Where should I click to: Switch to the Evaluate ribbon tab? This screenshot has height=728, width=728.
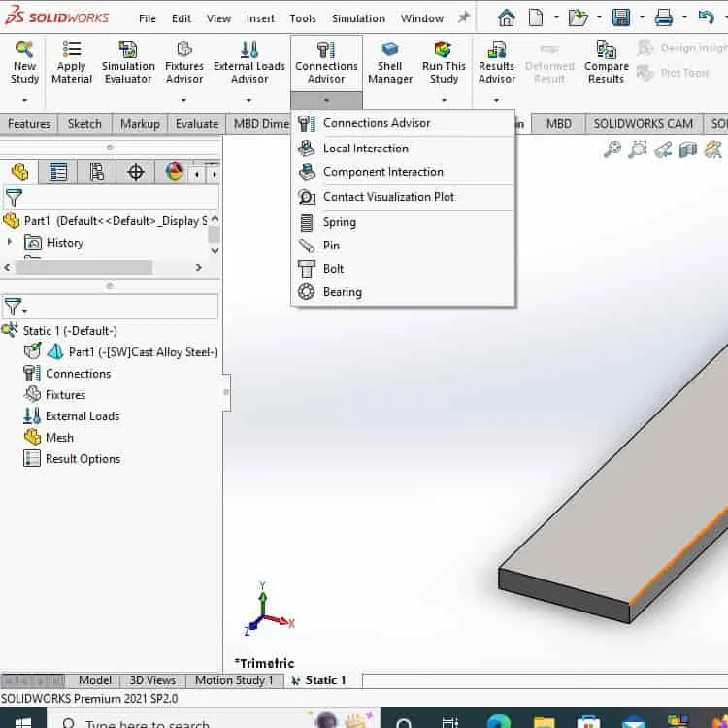pyautogui.click(x=197, y=124)
